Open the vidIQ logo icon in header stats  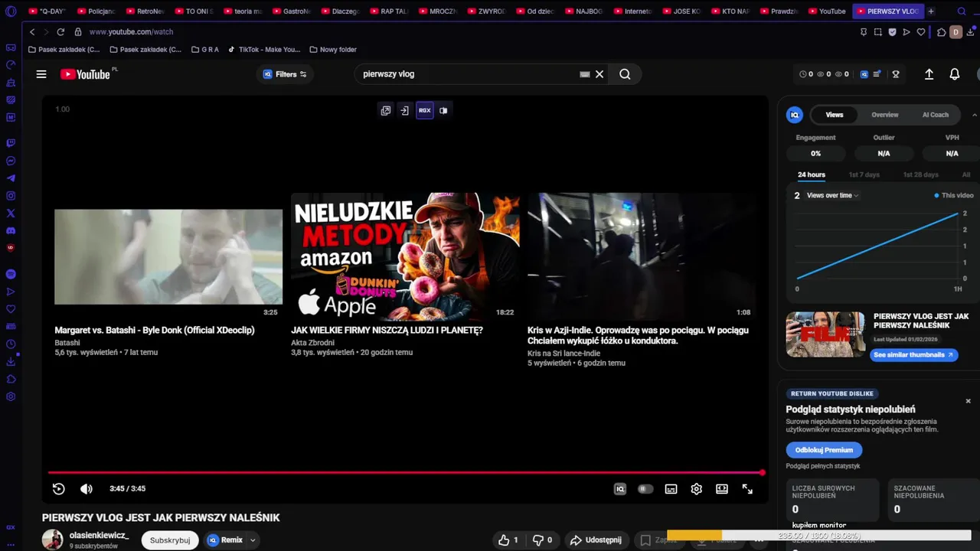(x=864, y=74)
